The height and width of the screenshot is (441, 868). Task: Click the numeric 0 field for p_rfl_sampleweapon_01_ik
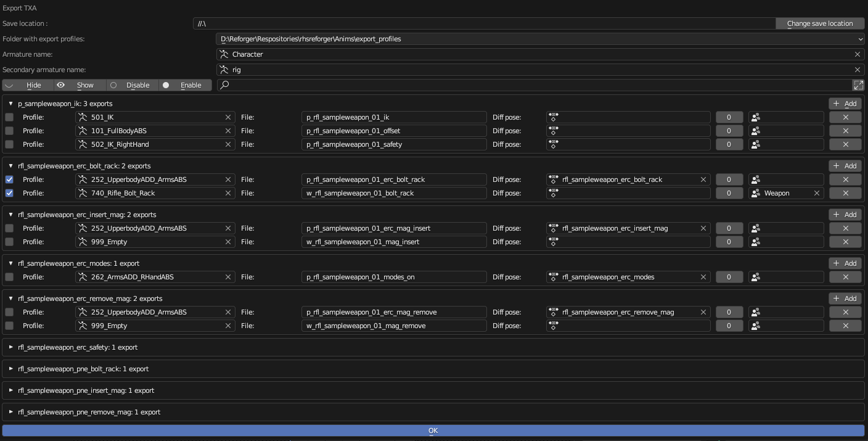(x=729, y=117)
